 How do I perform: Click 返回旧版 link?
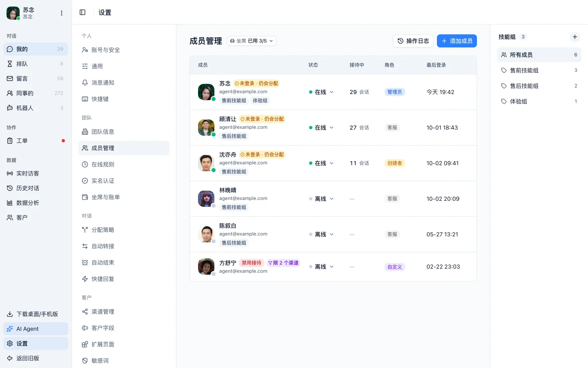coord(36,358)
